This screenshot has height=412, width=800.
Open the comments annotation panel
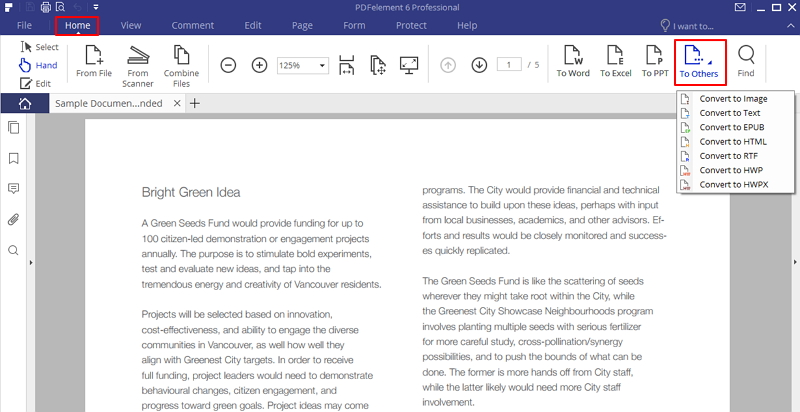(x=14, y=189)
